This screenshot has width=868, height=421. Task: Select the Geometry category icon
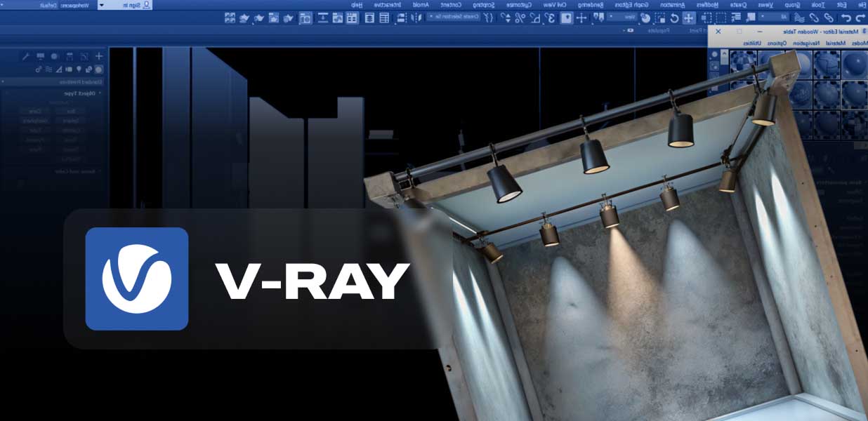pyautogui.click(x=99, y=69)
